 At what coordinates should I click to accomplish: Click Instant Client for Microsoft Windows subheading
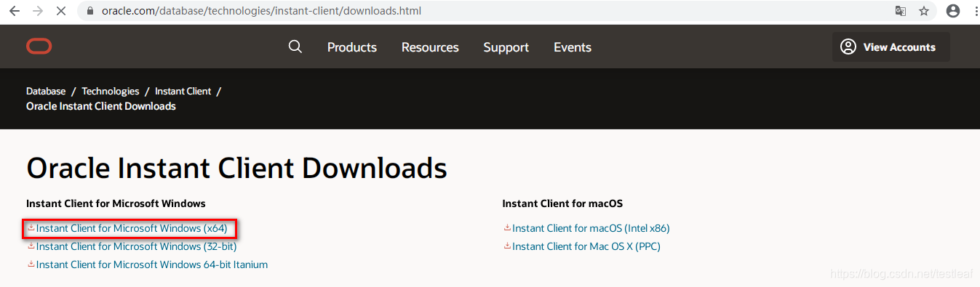click(116, 203)
